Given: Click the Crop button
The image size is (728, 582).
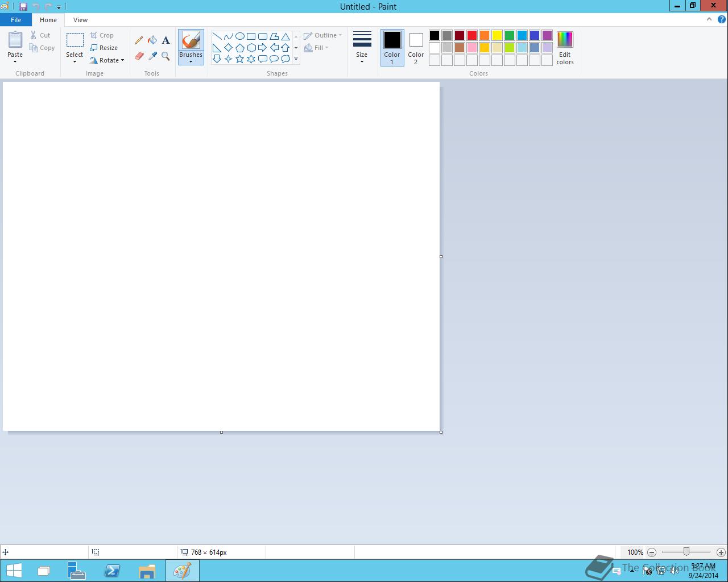Looking at the screenshot, I should (x=102, y=35).
